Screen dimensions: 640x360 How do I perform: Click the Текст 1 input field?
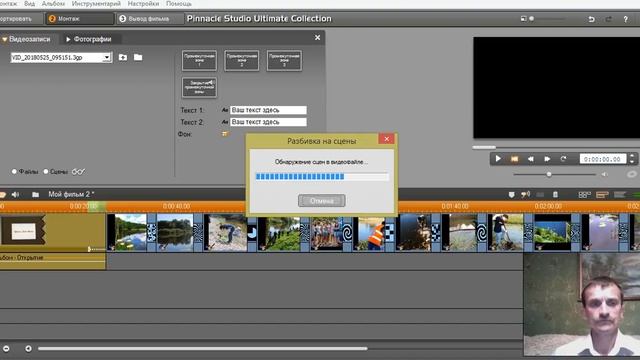[268, 110]
